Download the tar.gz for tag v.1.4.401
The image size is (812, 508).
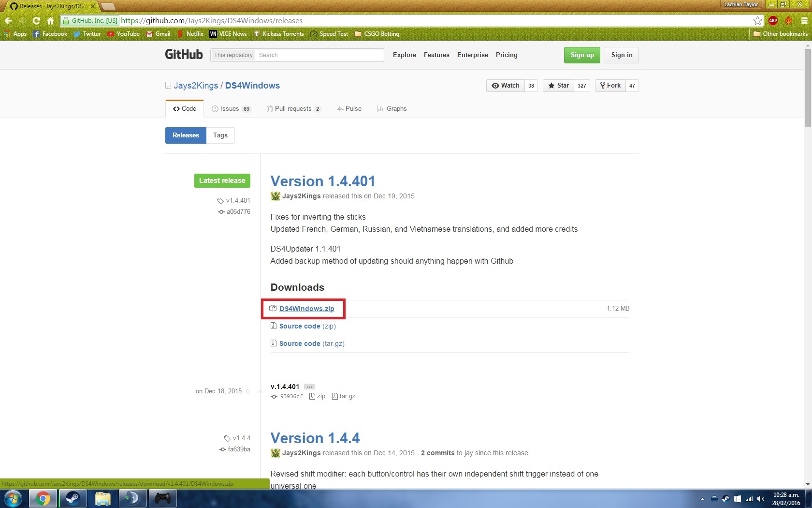(344, 396)
